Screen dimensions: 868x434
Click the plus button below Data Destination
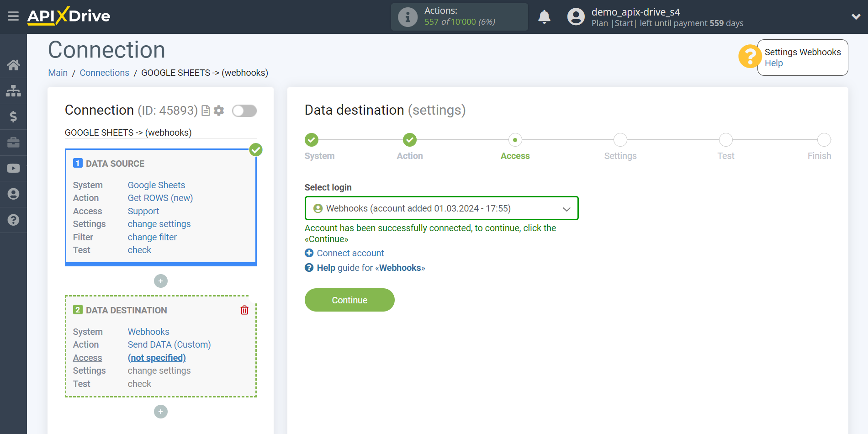point(160,412)
